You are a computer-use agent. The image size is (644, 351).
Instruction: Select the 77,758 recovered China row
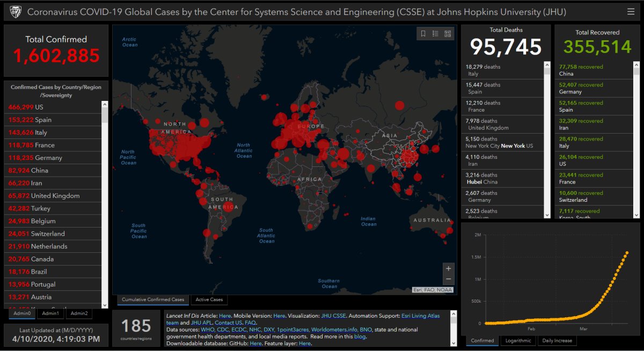coord(594,70)
